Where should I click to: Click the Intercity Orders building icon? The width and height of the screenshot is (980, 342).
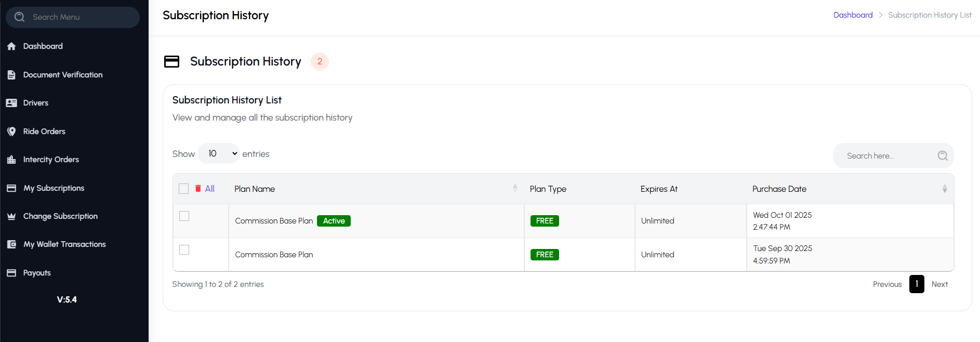tap(11, 160)
